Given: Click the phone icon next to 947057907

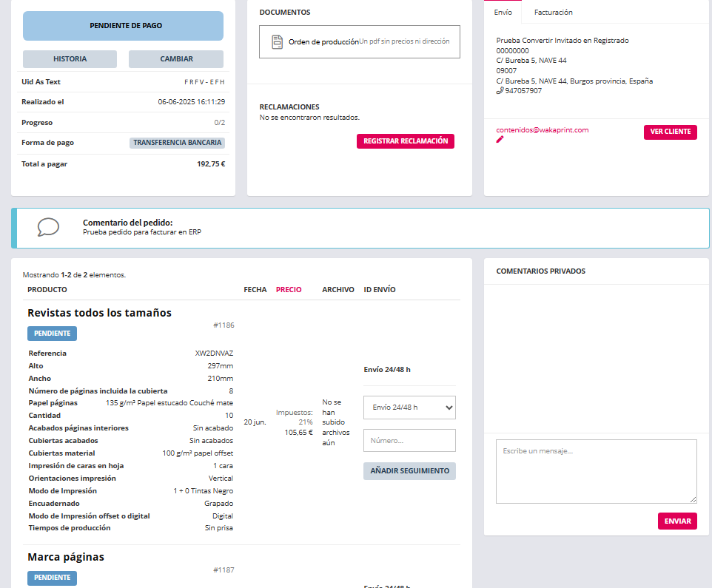Looking at the screenshot, I should [500, 91].
